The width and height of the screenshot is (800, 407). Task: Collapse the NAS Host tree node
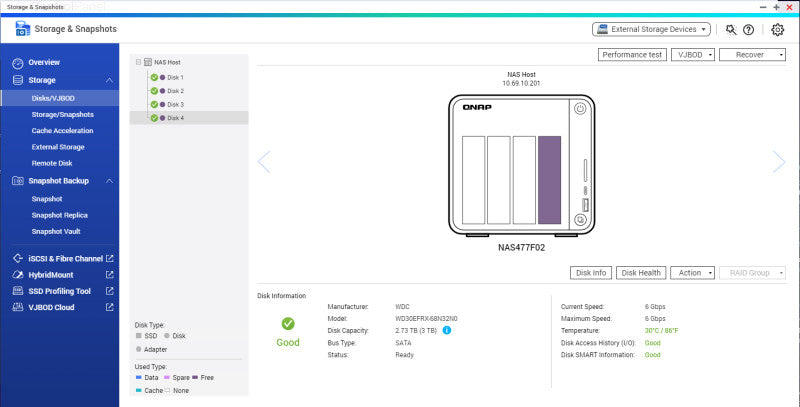138,62
